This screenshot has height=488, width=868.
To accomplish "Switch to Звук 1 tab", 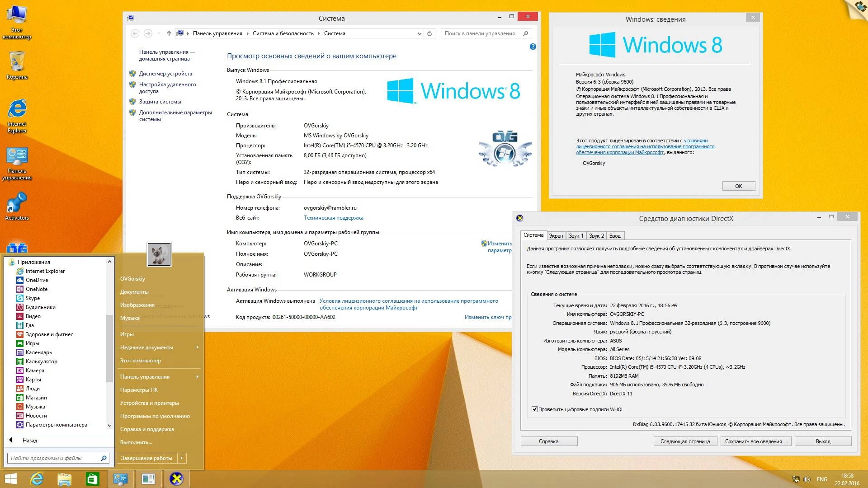I will [x=576, y=236].
